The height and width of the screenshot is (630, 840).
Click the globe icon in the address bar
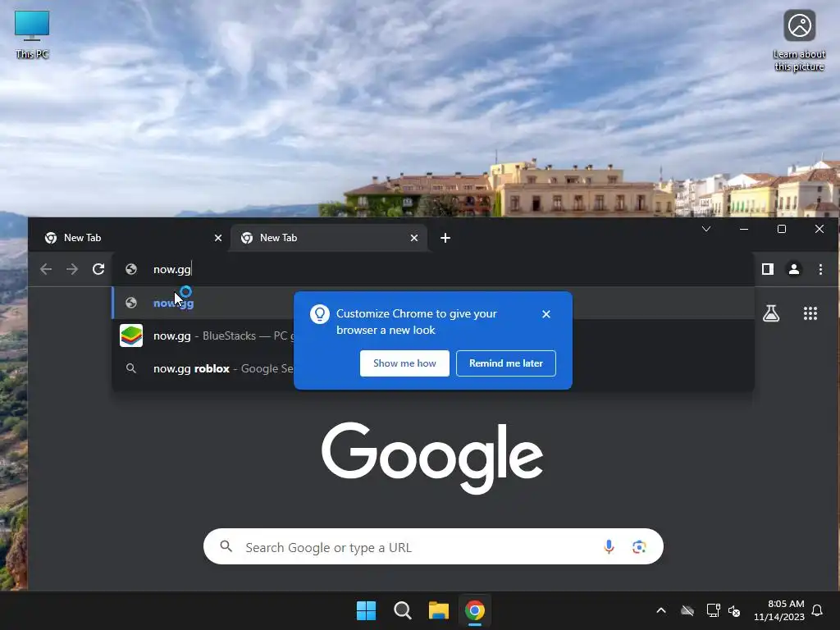coord(131,269)
